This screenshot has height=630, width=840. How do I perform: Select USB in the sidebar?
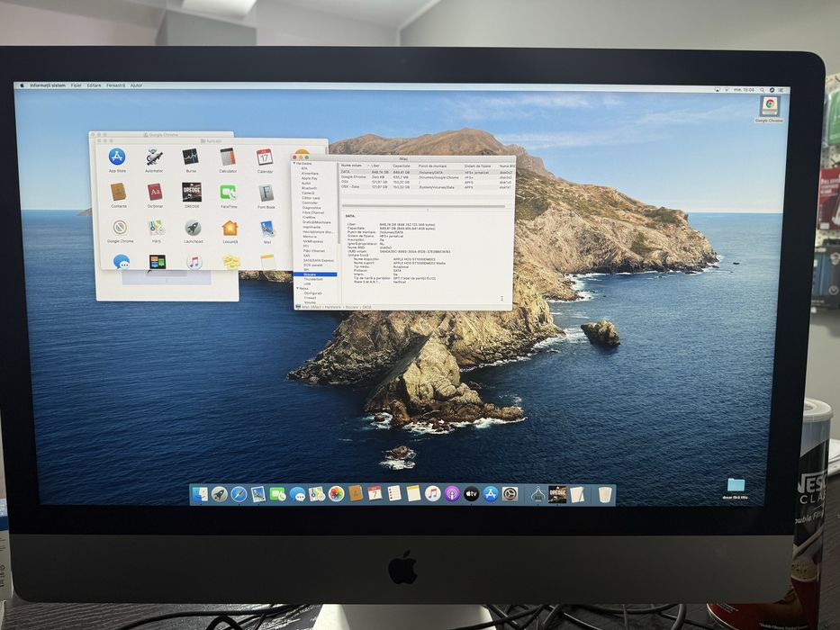(308, 283)
